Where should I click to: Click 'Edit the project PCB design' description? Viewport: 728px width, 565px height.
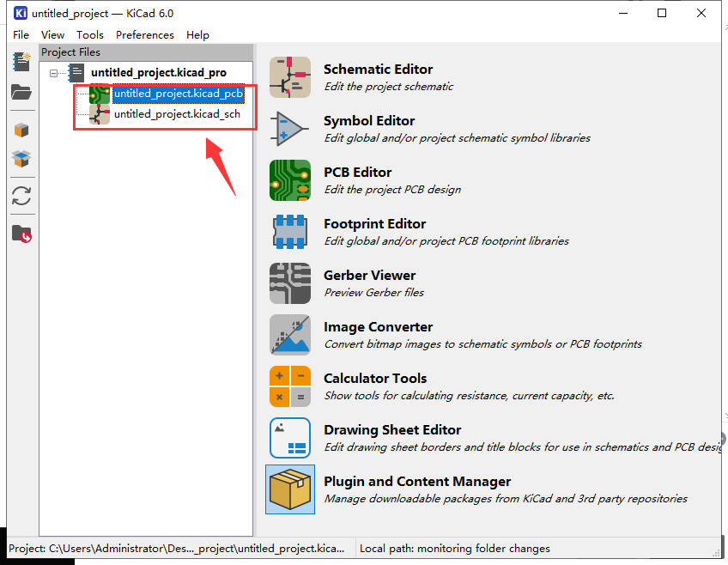click(392, 190)
